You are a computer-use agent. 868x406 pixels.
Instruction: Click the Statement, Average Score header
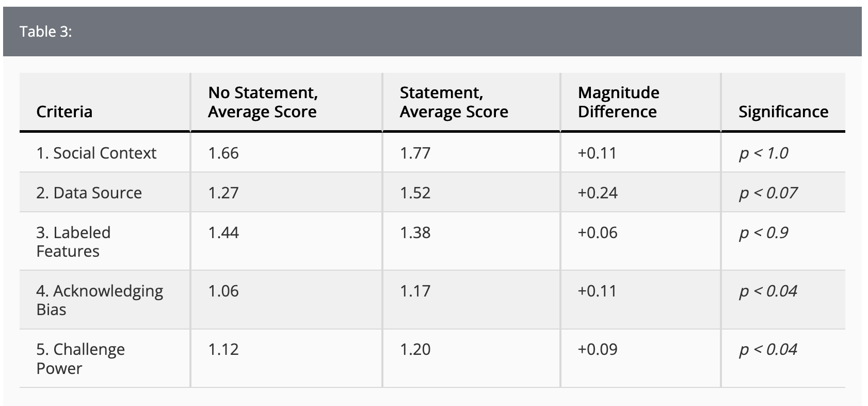pos(454,102)
